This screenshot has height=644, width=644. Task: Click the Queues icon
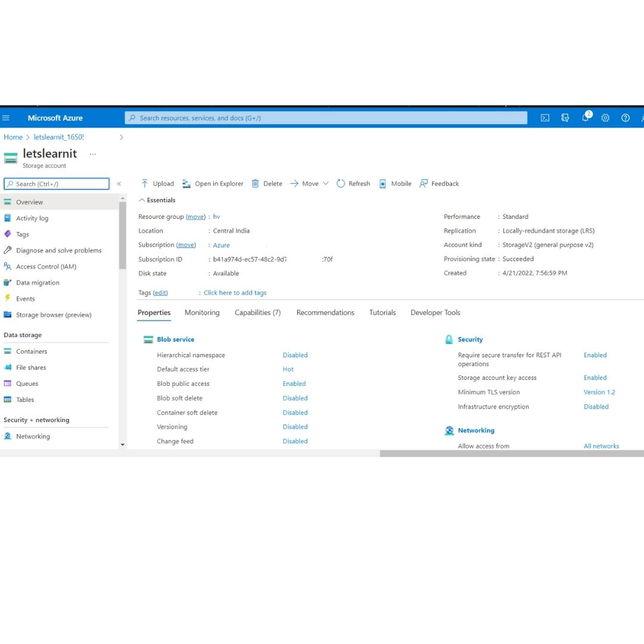tap(7, 383)
